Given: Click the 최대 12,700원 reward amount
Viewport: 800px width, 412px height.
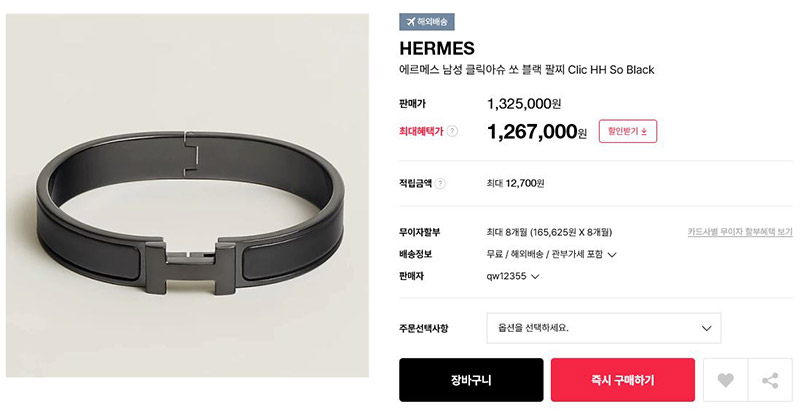Looking at the screenshot, I should tap(515, 183).
